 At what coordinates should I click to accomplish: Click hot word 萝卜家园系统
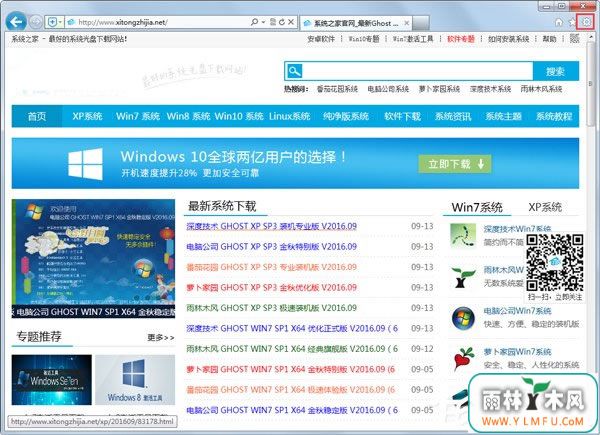(439, 89)
